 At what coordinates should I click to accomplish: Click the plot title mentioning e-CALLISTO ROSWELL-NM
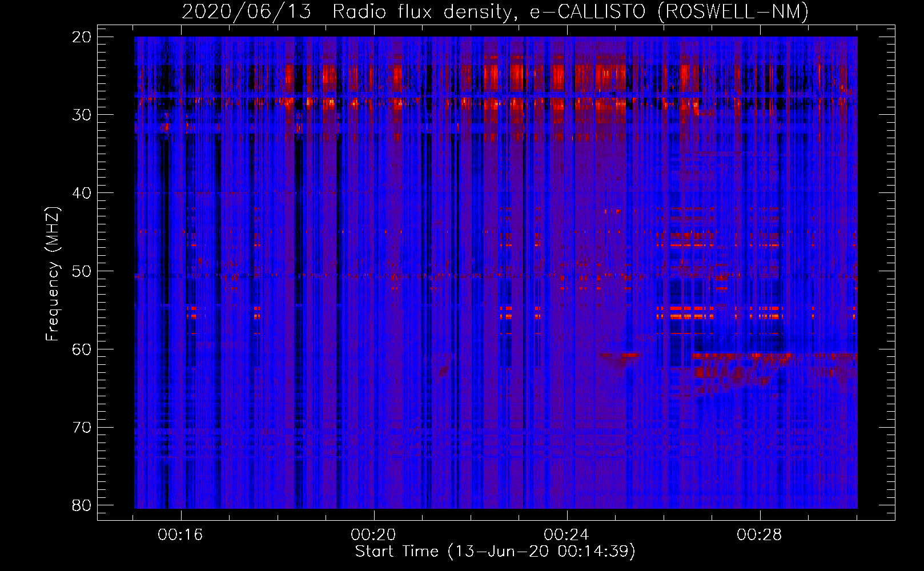pos(495,11)
